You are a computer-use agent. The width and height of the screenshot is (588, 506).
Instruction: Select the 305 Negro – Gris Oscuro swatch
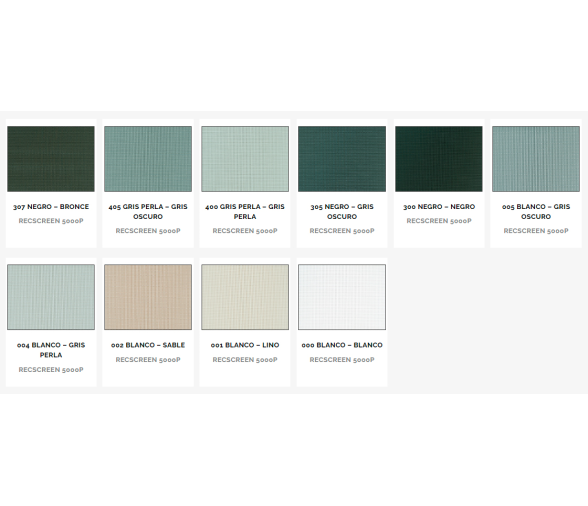342,159
